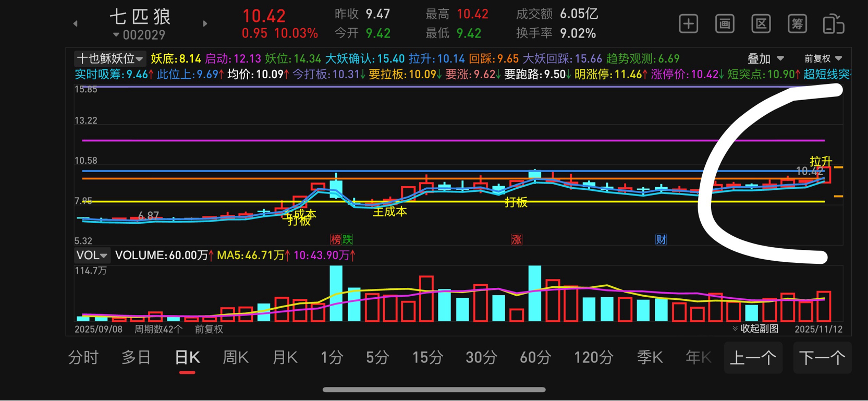This screenshot has width=868, height=401.
Task: Open the range statistics icon 区
Action: (761, 24)
